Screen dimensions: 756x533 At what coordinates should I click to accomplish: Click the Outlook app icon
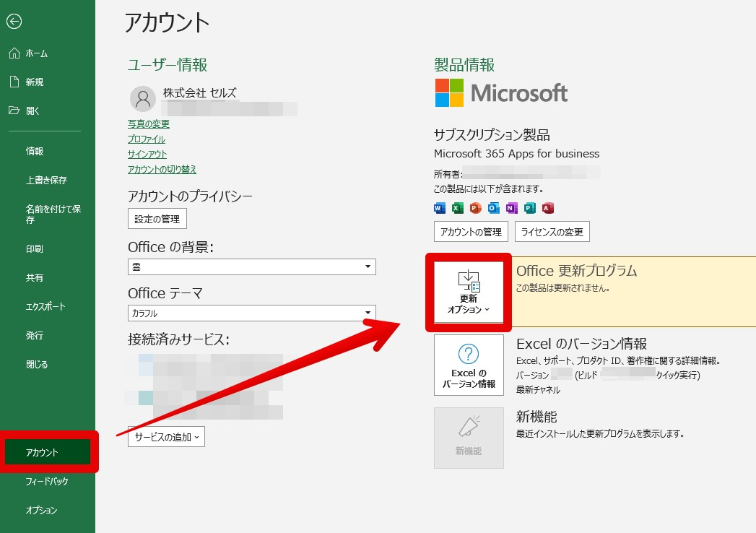point(493,208)
